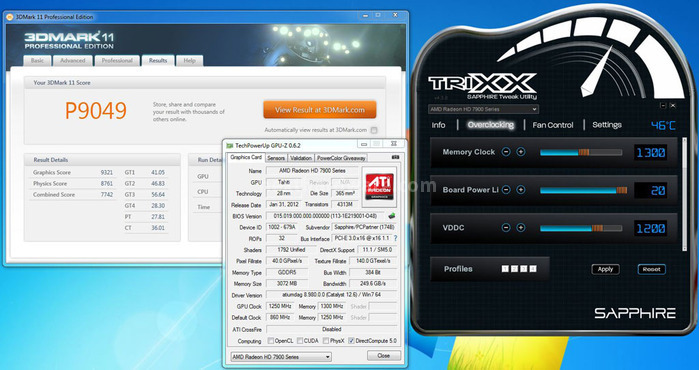Toggle the OpenCL checkbox in GPU-Z
Viewport: 699px width, 370px height.
(271, 341)
